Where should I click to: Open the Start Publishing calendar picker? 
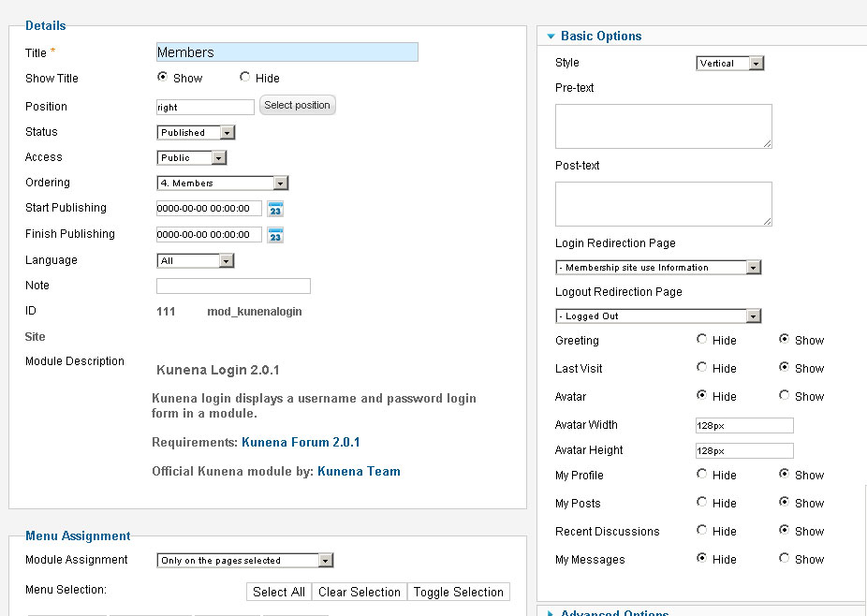click(275, 209)
